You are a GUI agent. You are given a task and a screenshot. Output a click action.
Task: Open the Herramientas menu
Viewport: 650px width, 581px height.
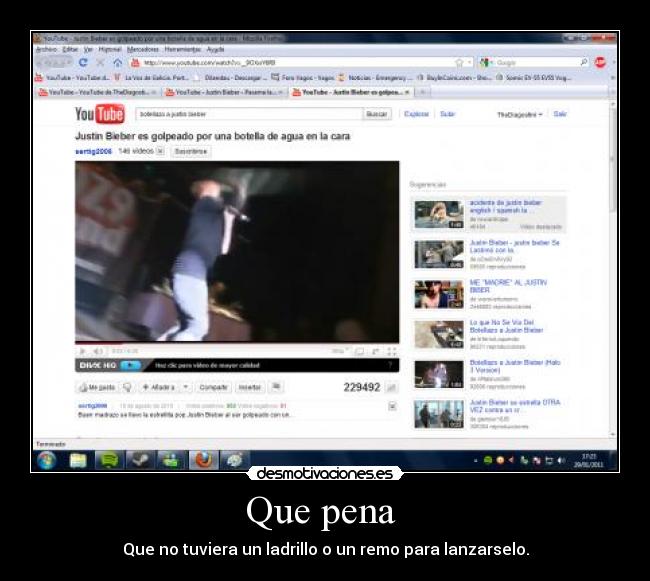183,49
